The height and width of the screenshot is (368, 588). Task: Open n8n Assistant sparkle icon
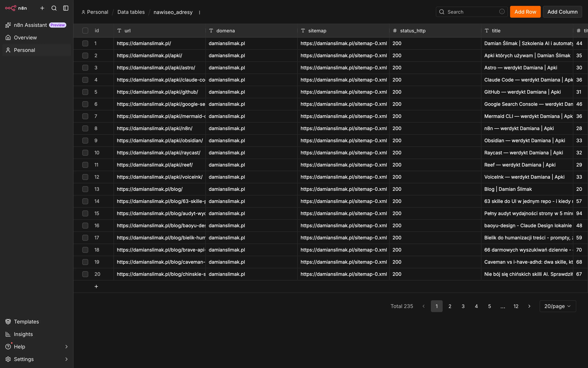click(8, 25)
